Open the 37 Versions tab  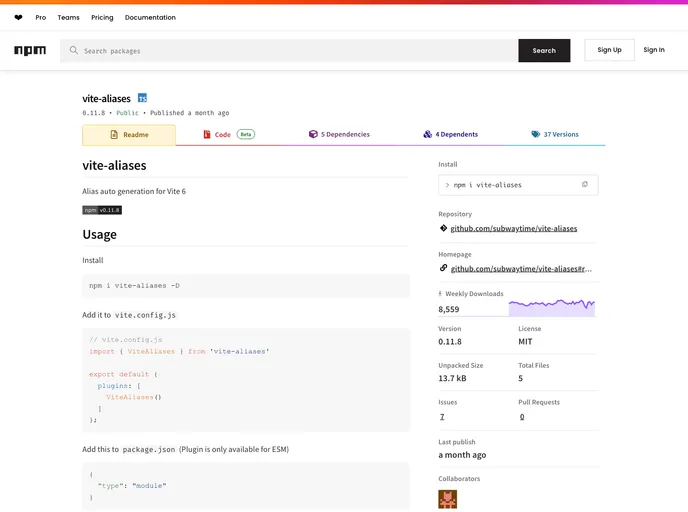coord(555,134)
